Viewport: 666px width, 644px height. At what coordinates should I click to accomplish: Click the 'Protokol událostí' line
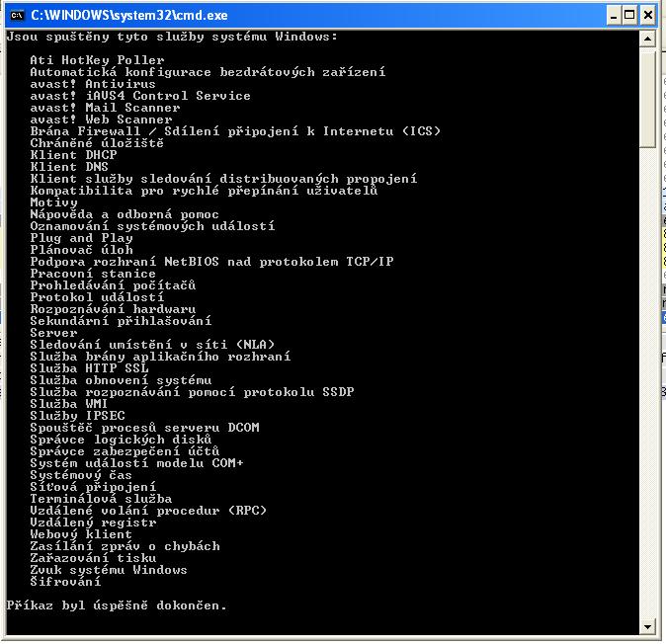(x=97, y=297)
